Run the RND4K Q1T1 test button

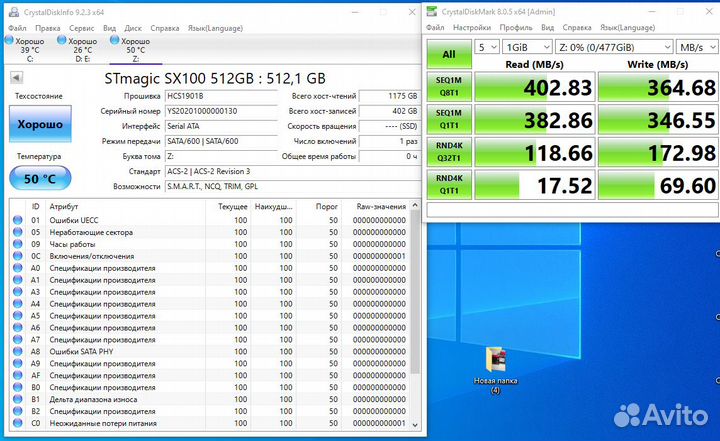pos(449,184)
